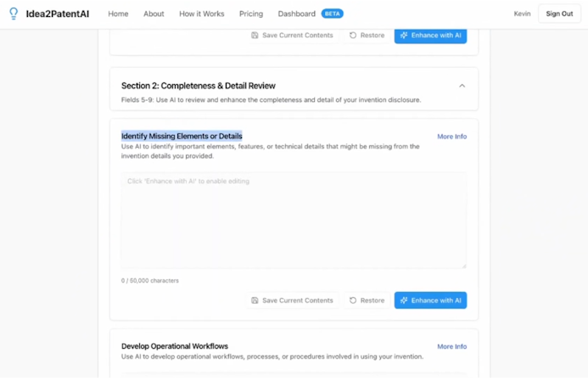Click the save icon in the top Save Current Contents button
588x382 pixels.
point(255,36)
